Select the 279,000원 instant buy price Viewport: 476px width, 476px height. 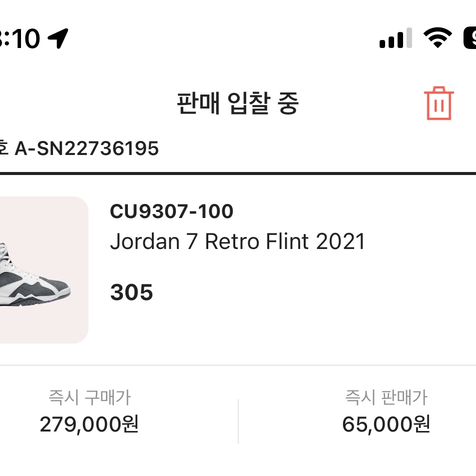click(89, 424)
